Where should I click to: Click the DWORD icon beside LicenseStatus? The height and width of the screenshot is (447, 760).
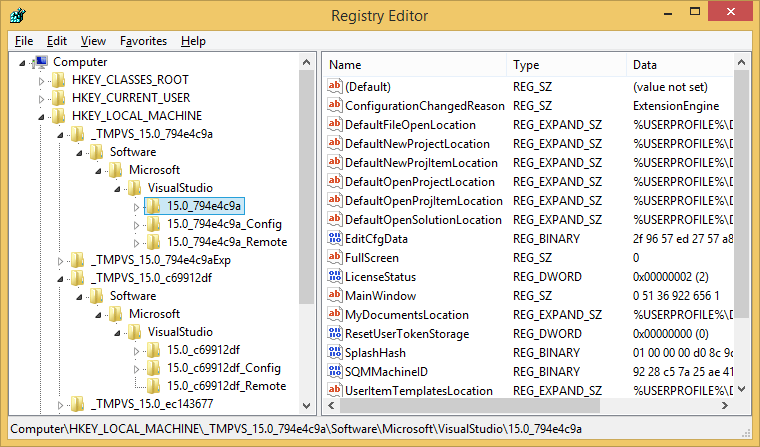pos(335,277)
